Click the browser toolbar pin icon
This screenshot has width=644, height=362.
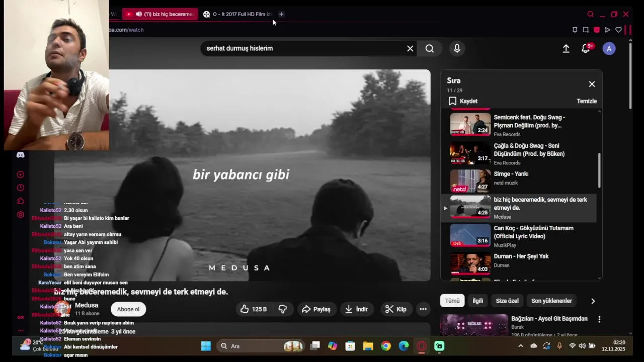pos(575,30)
